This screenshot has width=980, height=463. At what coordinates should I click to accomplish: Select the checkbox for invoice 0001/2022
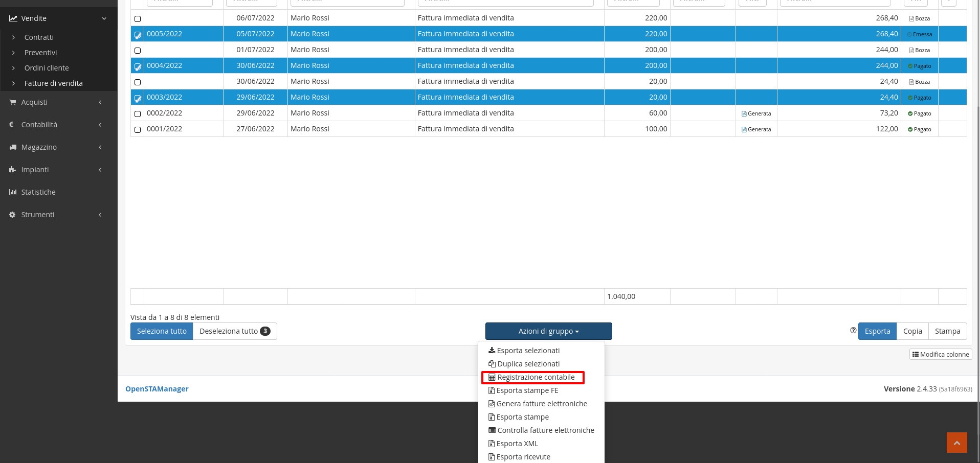pos(138,130)
